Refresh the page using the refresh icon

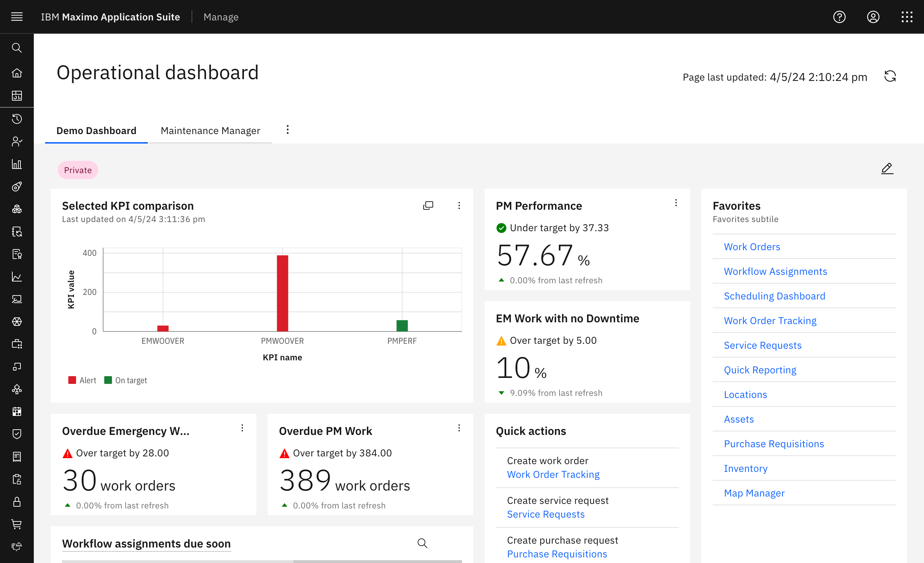891,76
